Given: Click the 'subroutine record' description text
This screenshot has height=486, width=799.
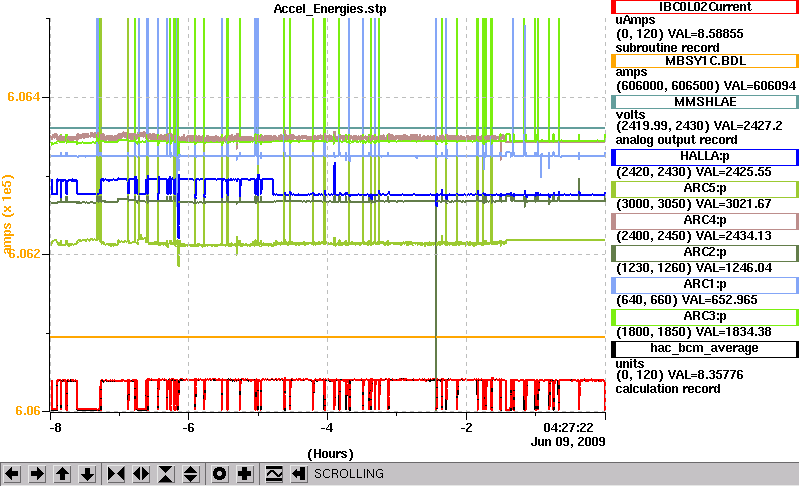Looking at the screenshot, I should pyautogui.click(x=668, y=48).
